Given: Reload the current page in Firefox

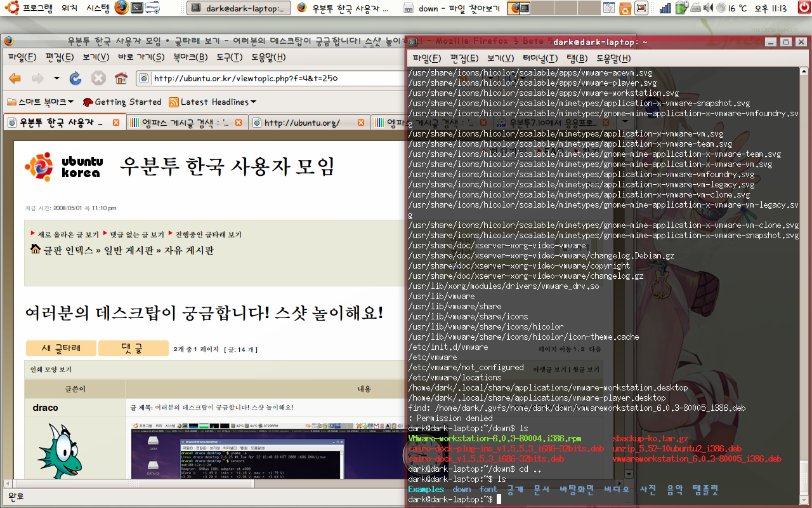Looking at the screenshot, I should pyautogui.click(x=75, y=79).
